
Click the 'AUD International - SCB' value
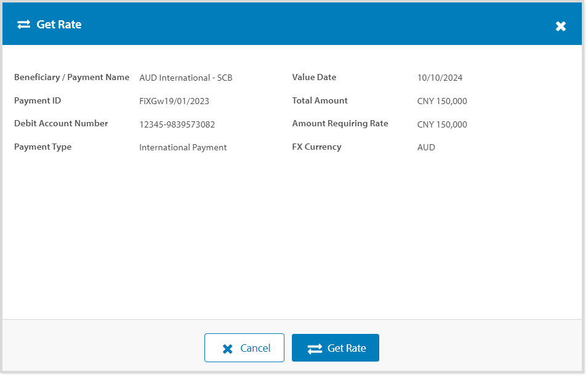point(186,78)
